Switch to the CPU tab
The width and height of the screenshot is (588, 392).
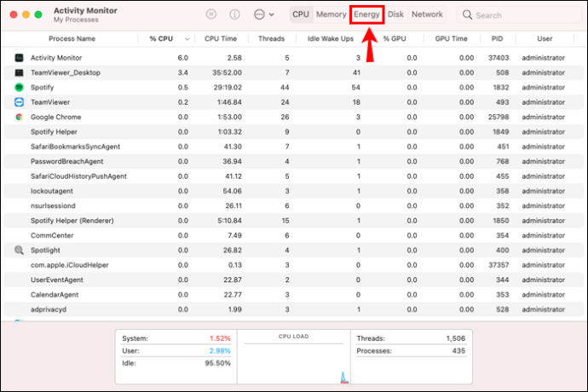tap(301, 14)
